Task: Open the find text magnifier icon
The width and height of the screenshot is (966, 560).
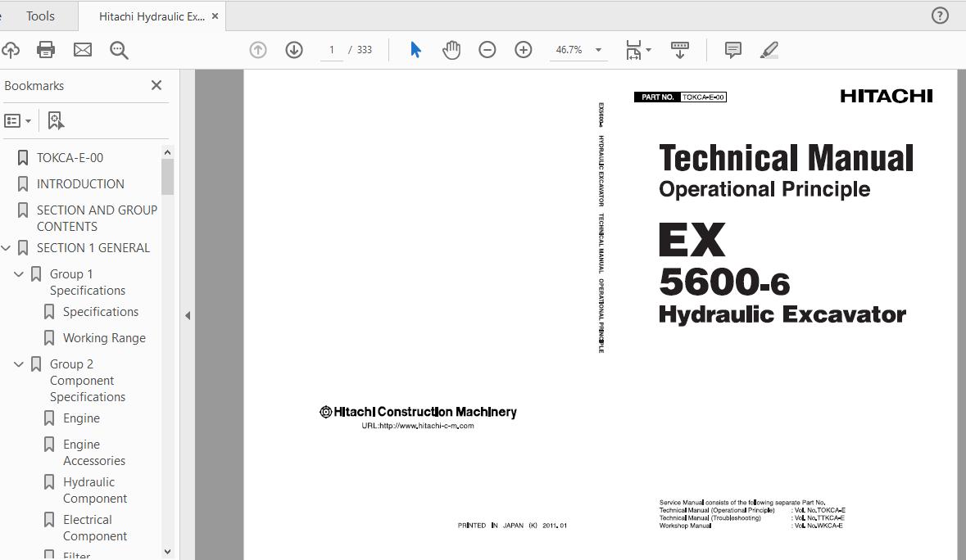Action: point(119,50)
